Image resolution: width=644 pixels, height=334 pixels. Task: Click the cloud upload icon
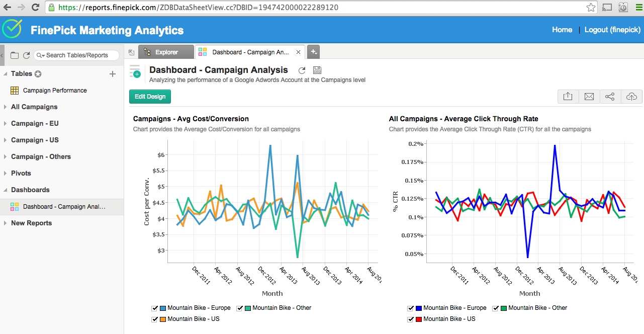click(631, 96)
